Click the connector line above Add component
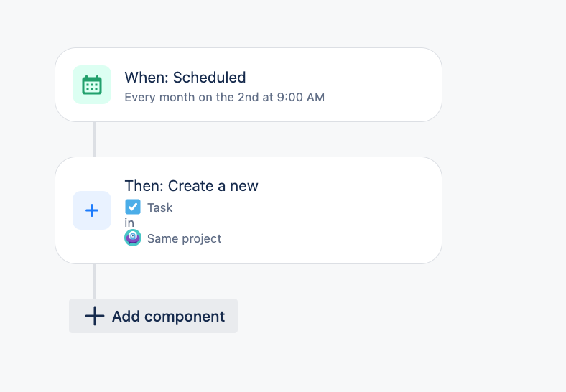566x392 pixels. tap(94, 281)
